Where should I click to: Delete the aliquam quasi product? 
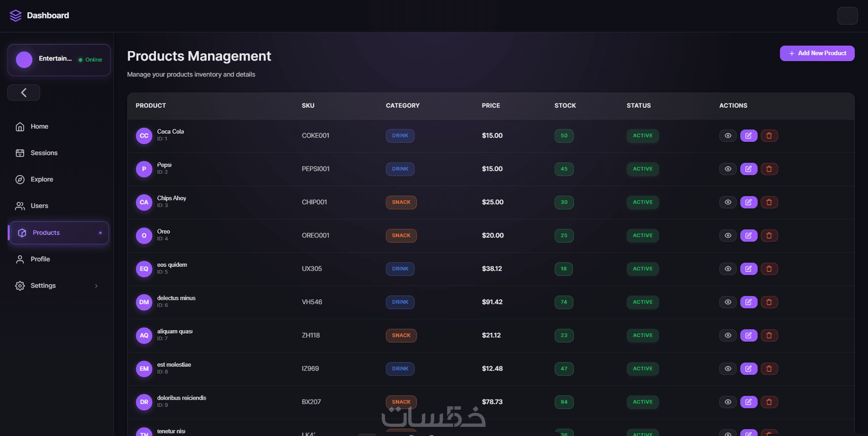tap(769, 335)
